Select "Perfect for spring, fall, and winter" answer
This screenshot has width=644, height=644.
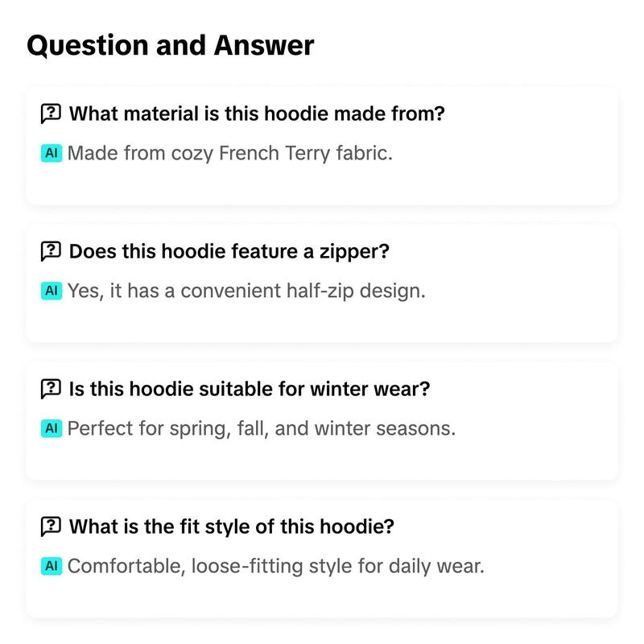click(262, 428)
